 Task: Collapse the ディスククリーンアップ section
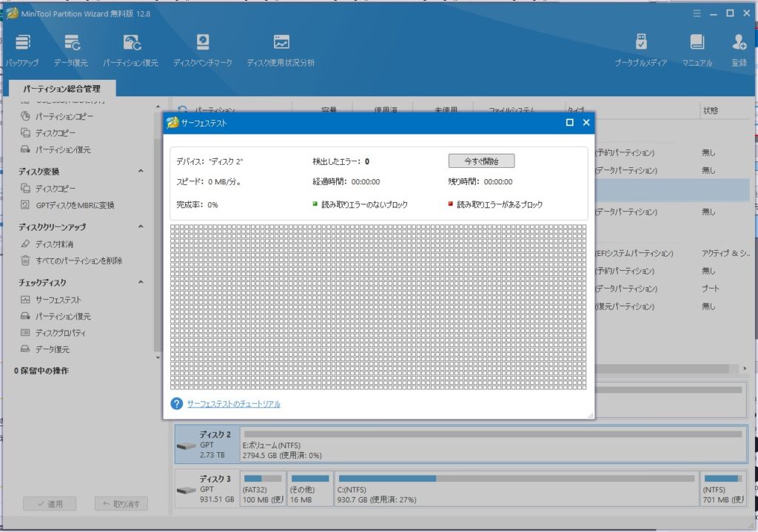tap(141, 227)
